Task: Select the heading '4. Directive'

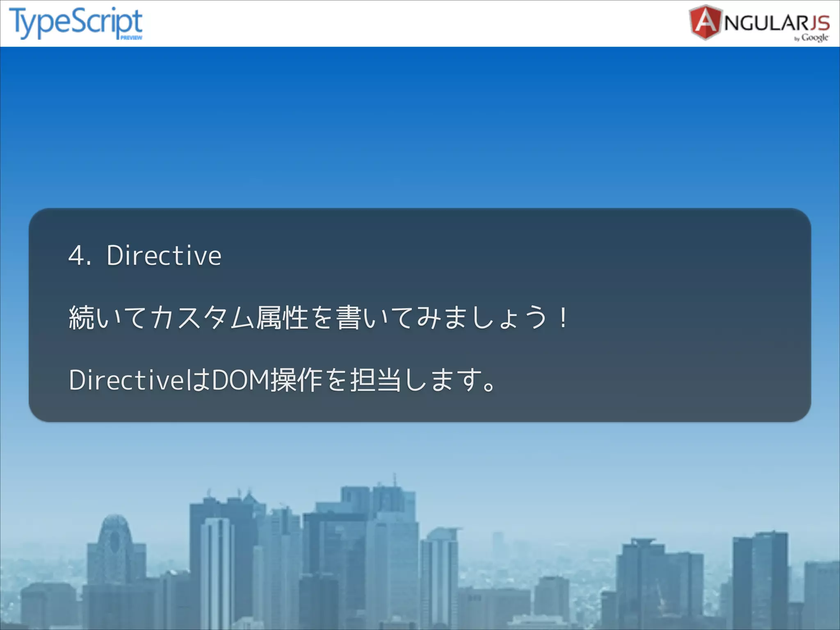Action: [145, 256]
